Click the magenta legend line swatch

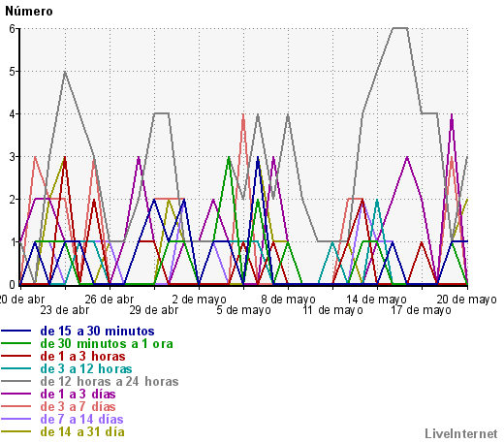point(16,394)
